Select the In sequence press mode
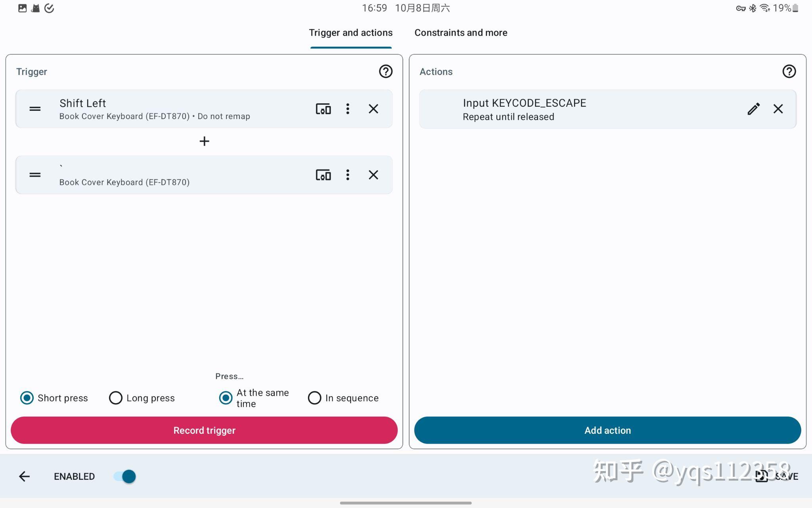This screenshot has width=812, height=508. (314, 398)
